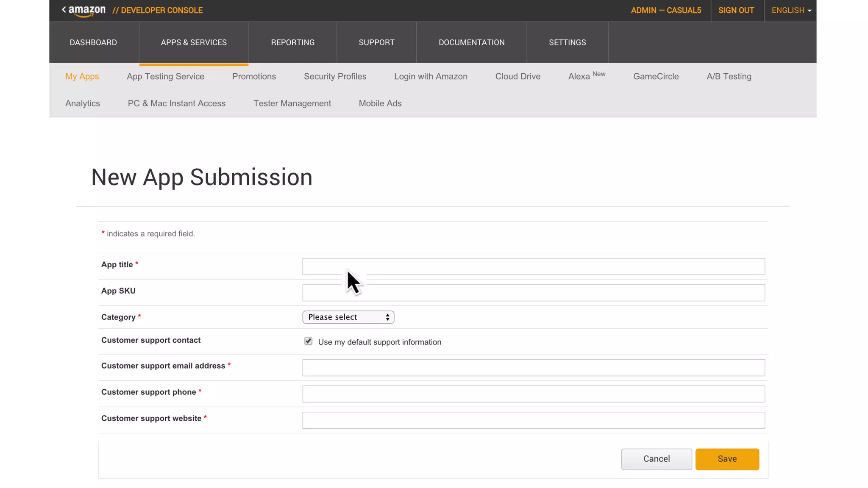This screenshot has height=488, width=868.
Task: Select the Settings main tab
Action: coord(567,42)
